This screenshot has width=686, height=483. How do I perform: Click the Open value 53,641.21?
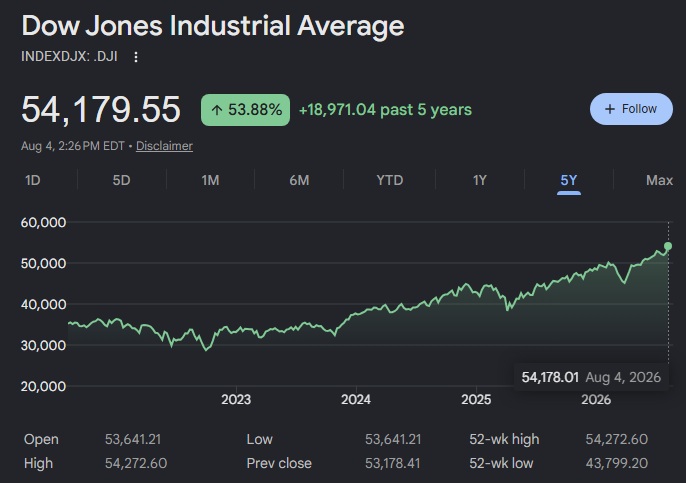[133, 439]
